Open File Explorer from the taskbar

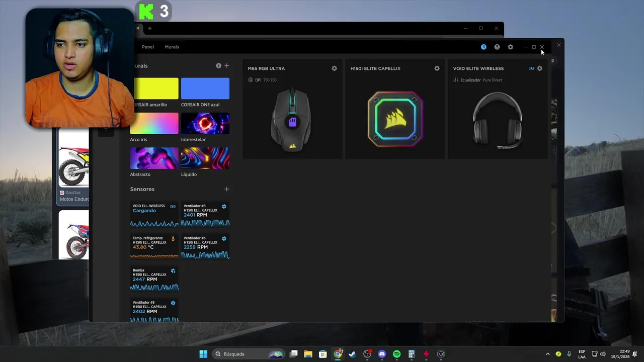click(x=308, y=354)
